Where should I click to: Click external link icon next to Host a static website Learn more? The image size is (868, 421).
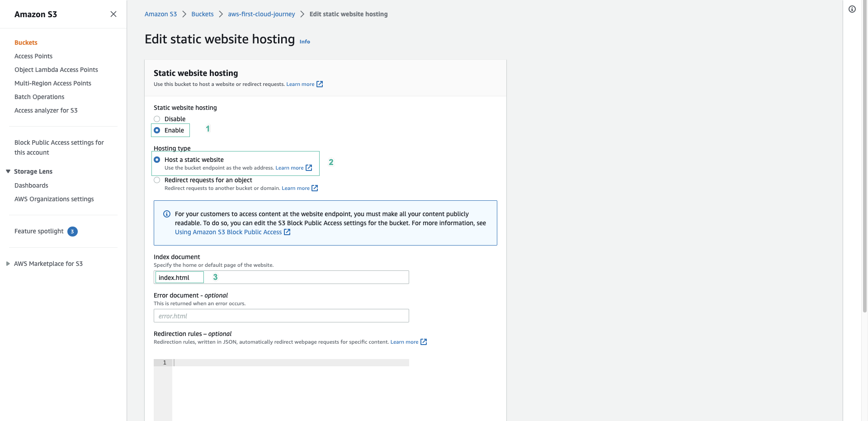(309, 168)
